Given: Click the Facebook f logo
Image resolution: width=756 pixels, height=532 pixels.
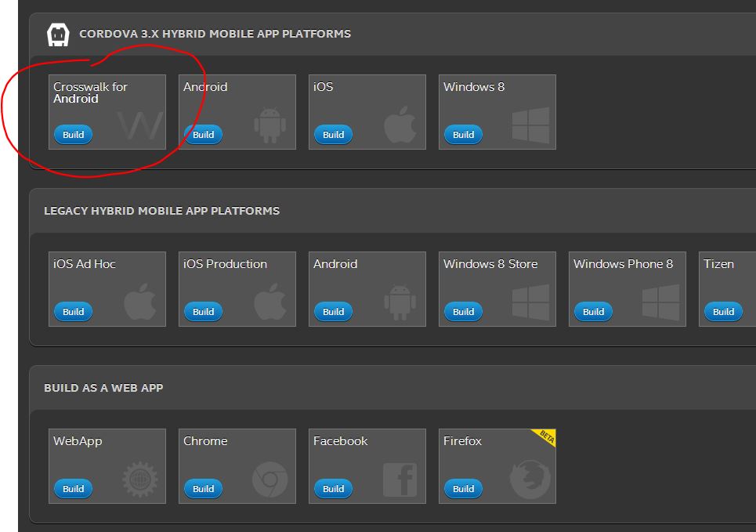Looking at the screenshot, I should (400, 480).
